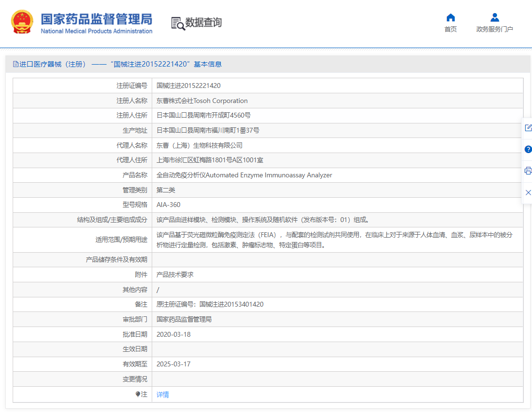Click the 其他内容 label

pyautogui.click(x=135, y=290)
